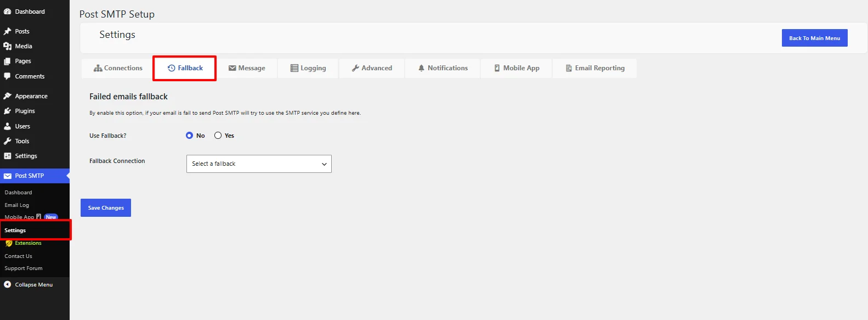
Task: Click the Users person icon
Action: point(8,126)
